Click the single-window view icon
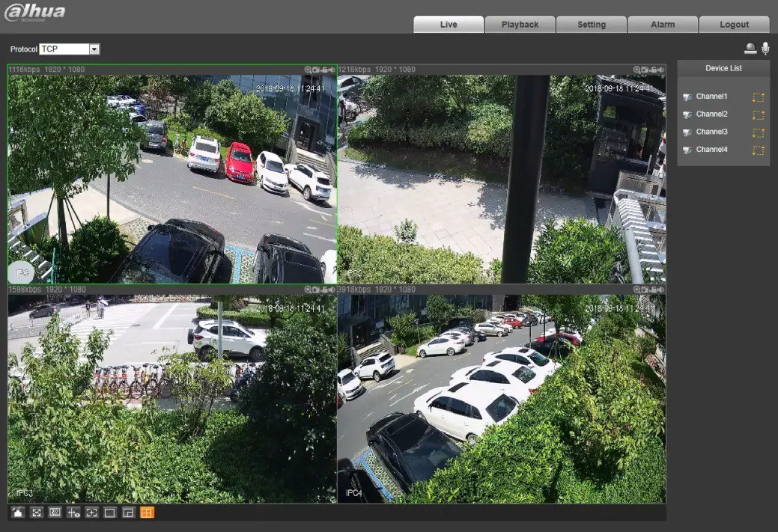778x532 pixels. coord(110,513)
